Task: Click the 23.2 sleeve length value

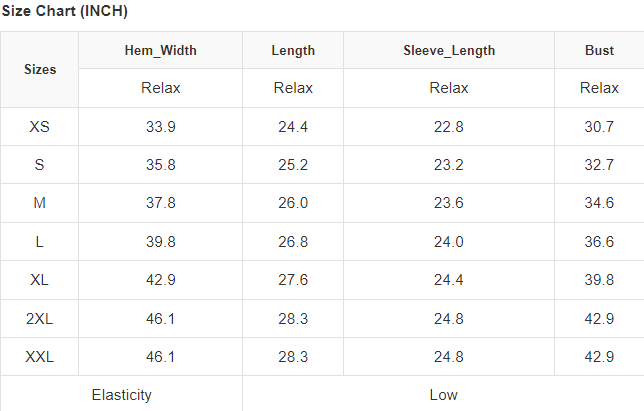Action: (449, 165)
